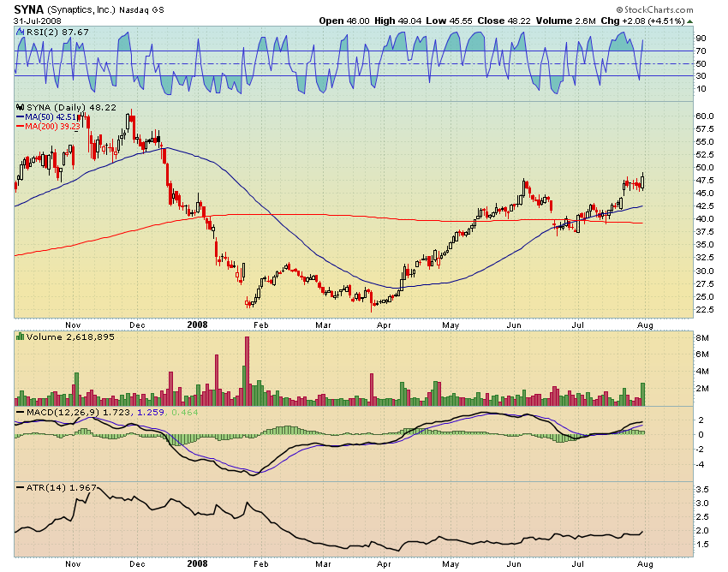The height and width of the screenshot is (572, 728).
Task: Click the green MACD histogram value 0.464
Action: coord(185,412)
